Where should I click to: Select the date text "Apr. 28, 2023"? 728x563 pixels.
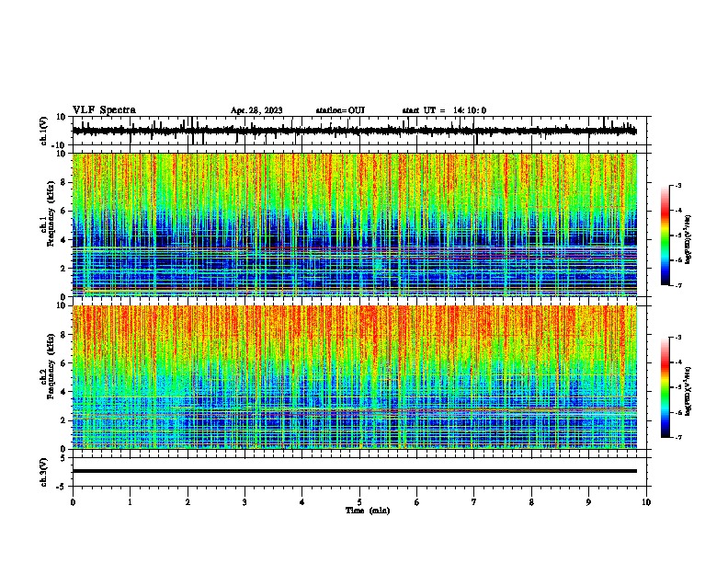pos(256,110)
